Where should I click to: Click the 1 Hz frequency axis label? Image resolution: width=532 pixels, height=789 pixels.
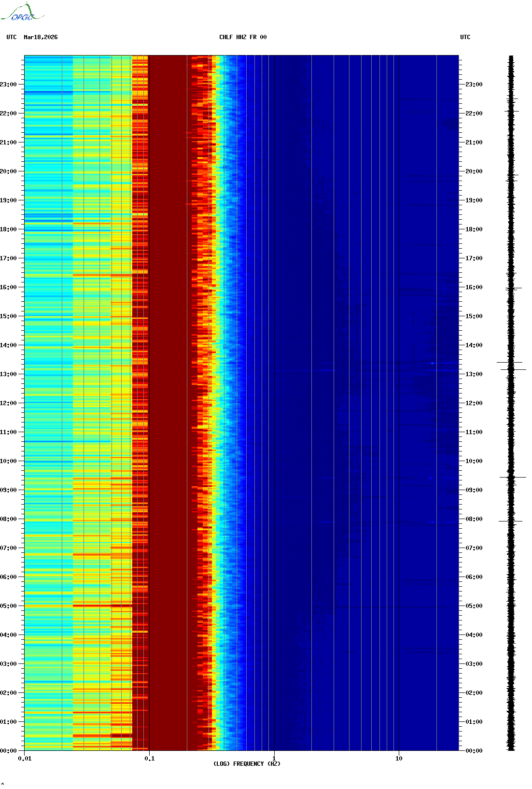click(x=274, y=759)
